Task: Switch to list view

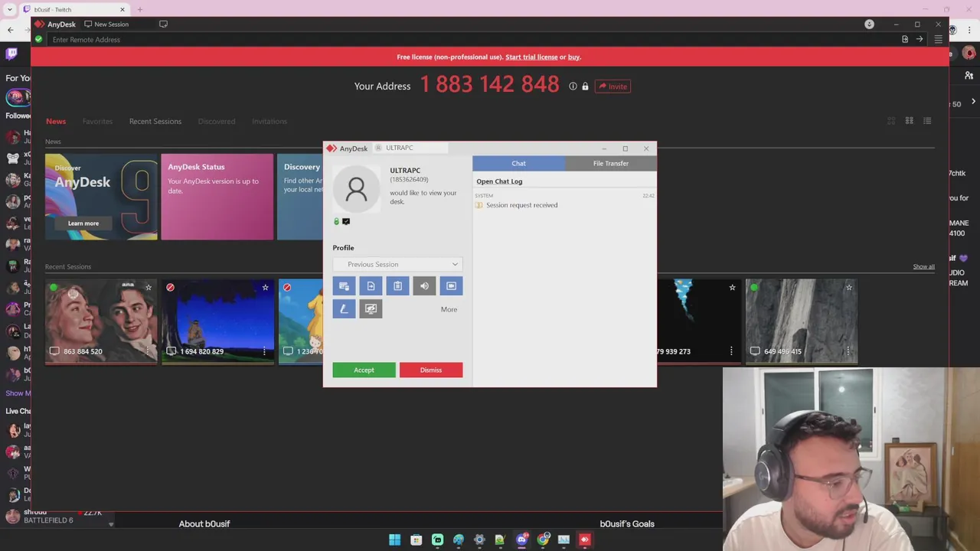Action: (x=927, y=121)
